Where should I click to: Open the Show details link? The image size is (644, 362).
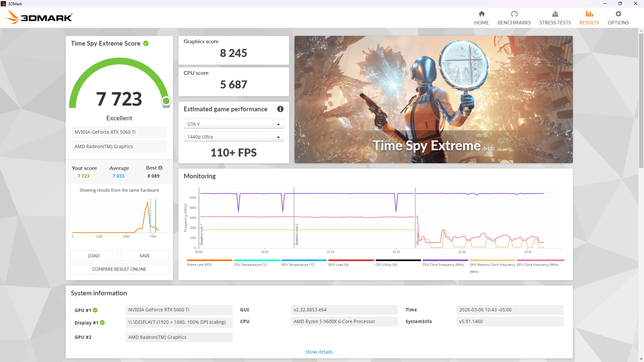click(x=319, y=352)
